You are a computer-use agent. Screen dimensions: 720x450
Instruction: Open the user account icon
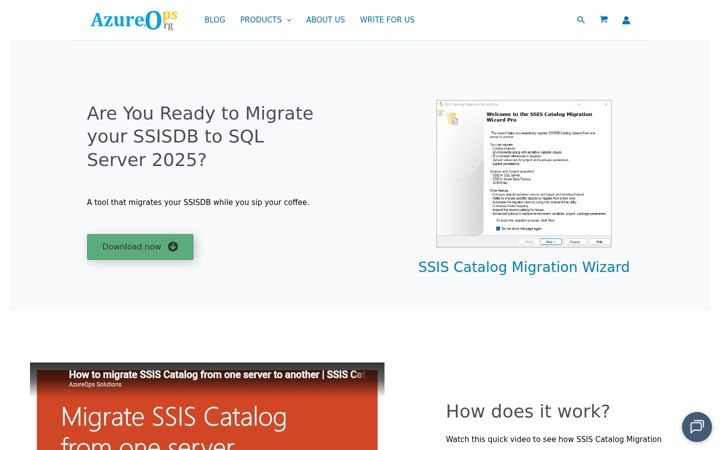[x=626, y=20]
